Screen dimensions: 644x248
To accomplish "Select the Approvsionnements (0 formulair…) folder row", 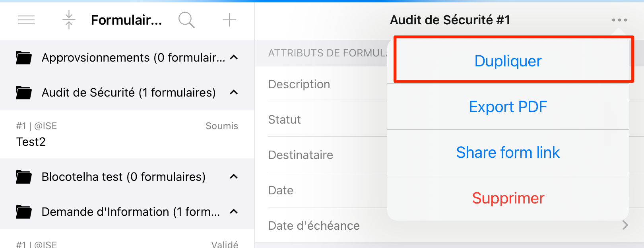I will 127,58.
